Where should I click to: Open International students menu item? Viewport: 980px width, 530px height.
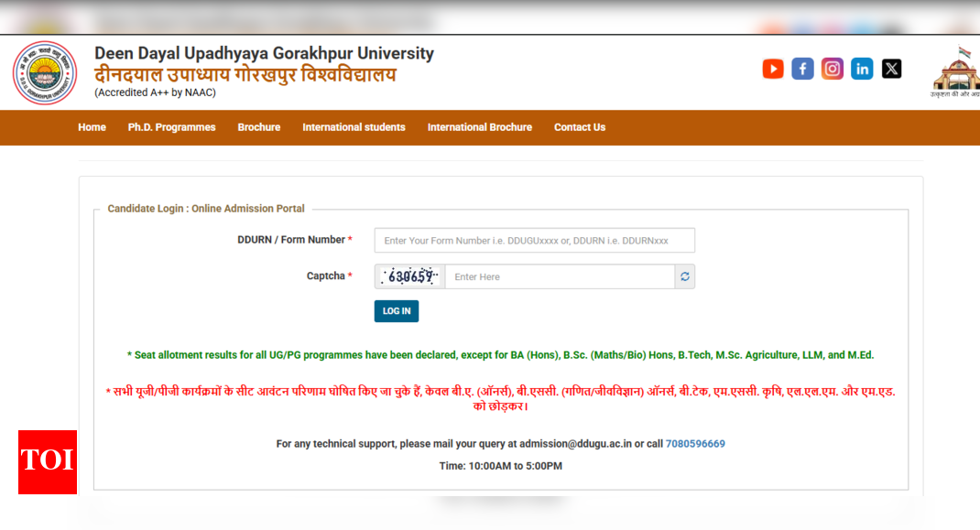[x=354, y=127]
